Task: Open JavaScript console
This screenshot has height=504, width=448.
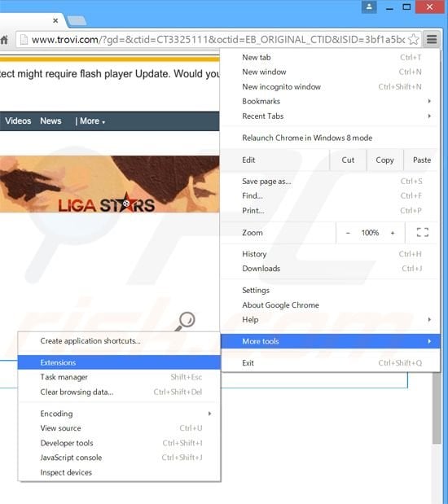Action: point(119,458)
